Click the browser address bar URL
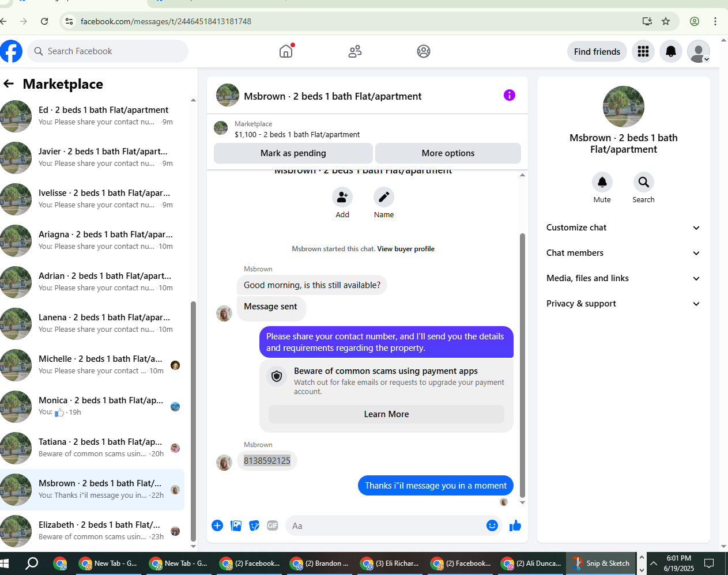Screen dimensions: 728x575 pos(166,21)
